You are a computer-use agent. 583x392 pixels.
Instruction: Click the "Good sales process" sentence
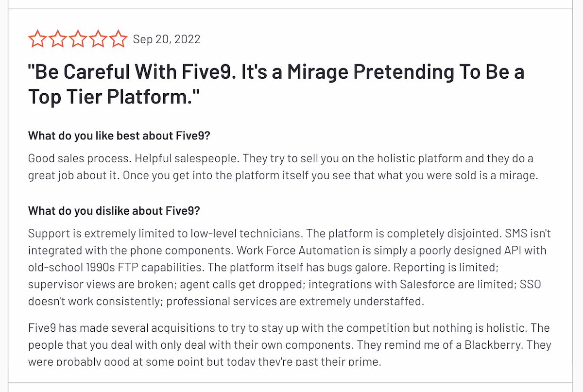(x=79, y=158)
